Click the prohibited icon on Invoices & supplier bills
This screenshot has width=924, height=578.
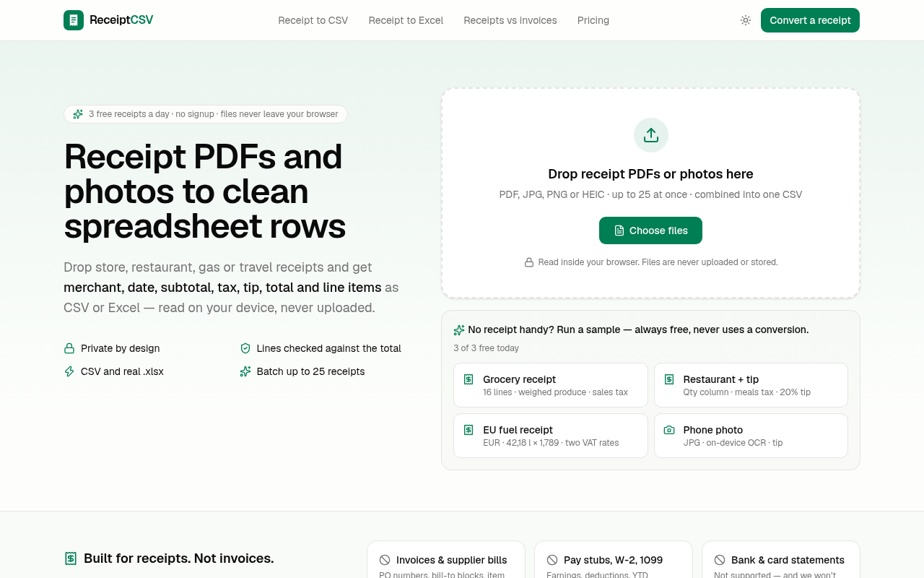coord(385,560)
